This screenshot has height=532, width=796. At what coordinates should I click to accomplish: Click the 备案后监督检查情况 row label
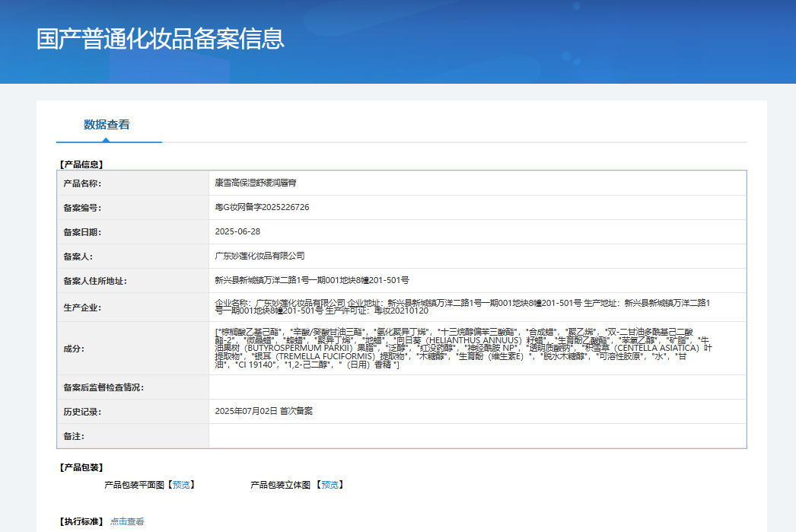[103, 387]
